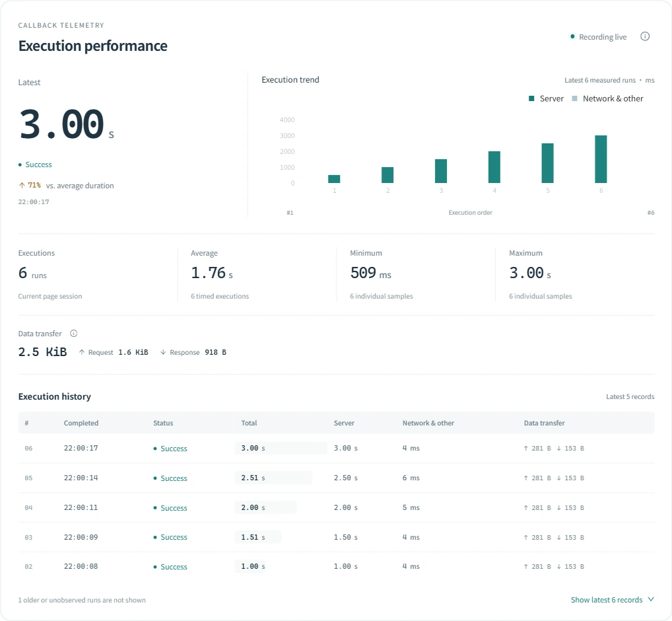Select bar 2 in the Execution trend chart

(387, 175)
